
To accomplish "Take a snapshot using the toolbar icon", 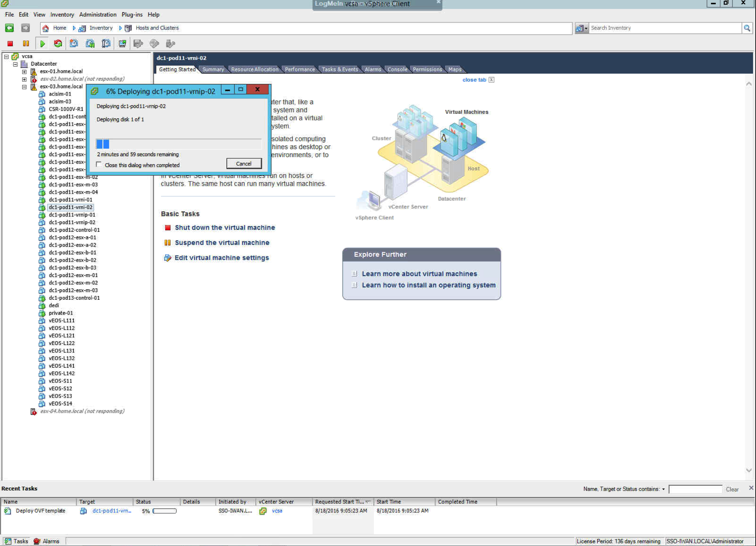I will pos(74,44).
